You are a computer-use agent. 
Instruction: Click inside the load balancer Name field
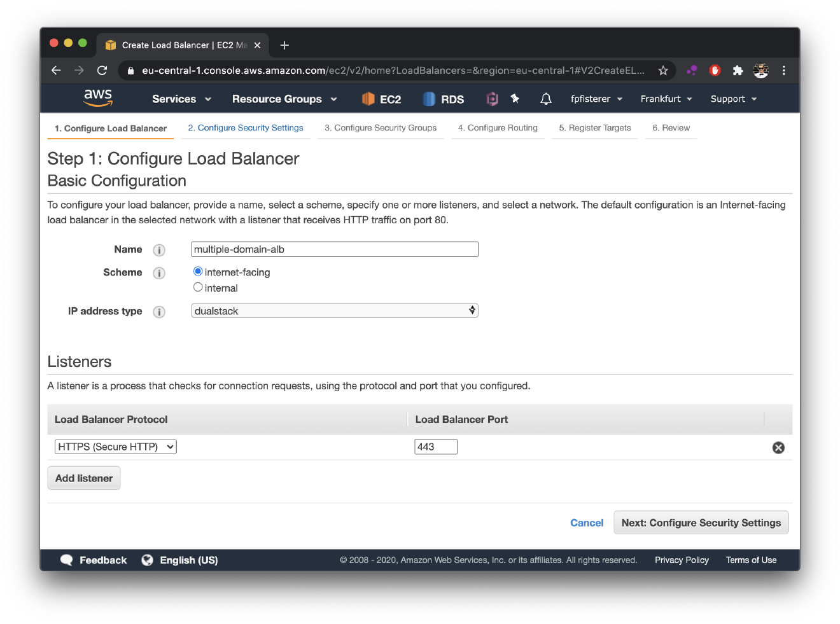(x=334, y=249)
